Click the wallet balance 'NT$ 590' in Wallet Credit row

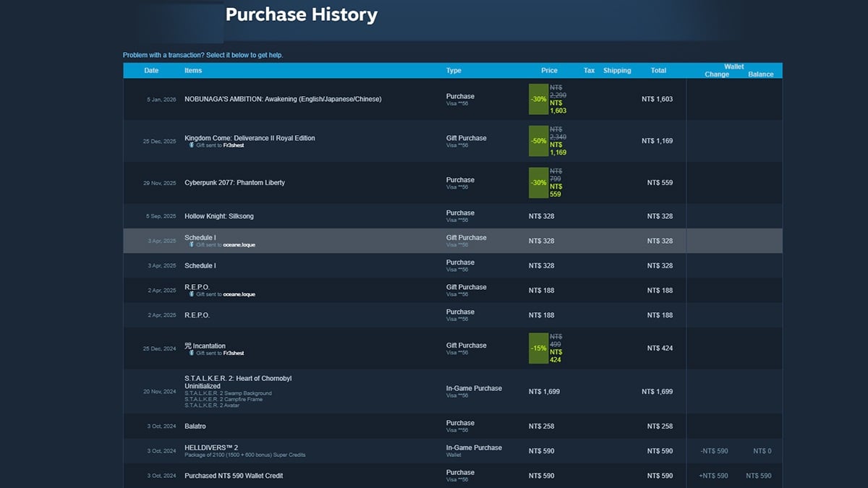(x=759, y=476)
